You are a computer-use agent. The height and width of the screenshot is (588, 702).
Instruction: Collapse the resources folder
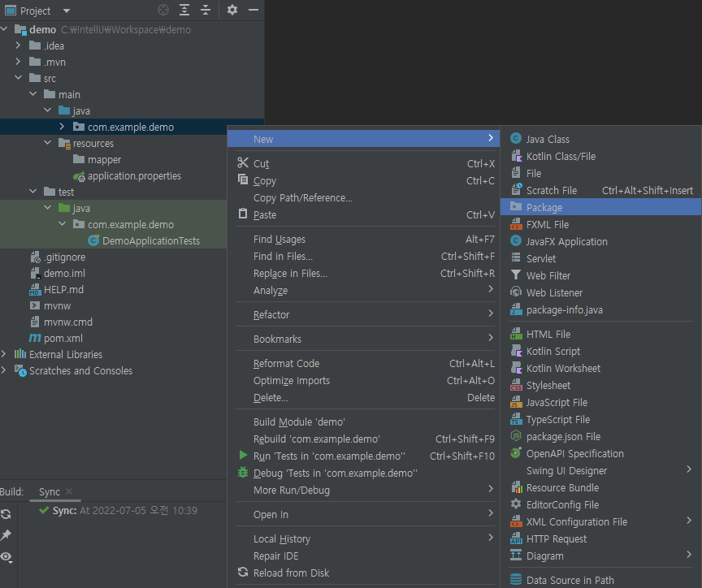(47, 143)
